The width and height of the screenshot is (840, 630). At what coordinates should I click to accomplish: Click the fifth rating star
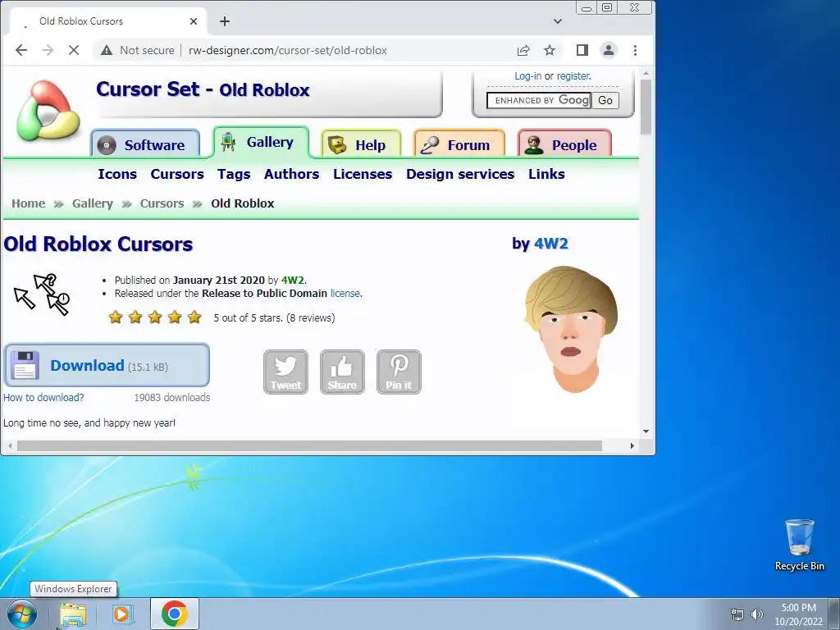(x=194, y=317)
